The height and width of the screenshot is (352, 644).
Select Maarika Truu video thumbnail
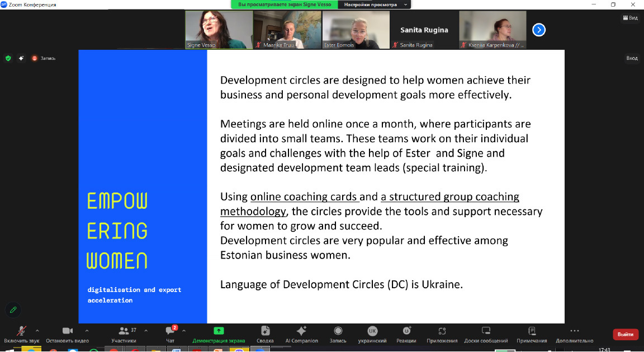pos(287,30)
